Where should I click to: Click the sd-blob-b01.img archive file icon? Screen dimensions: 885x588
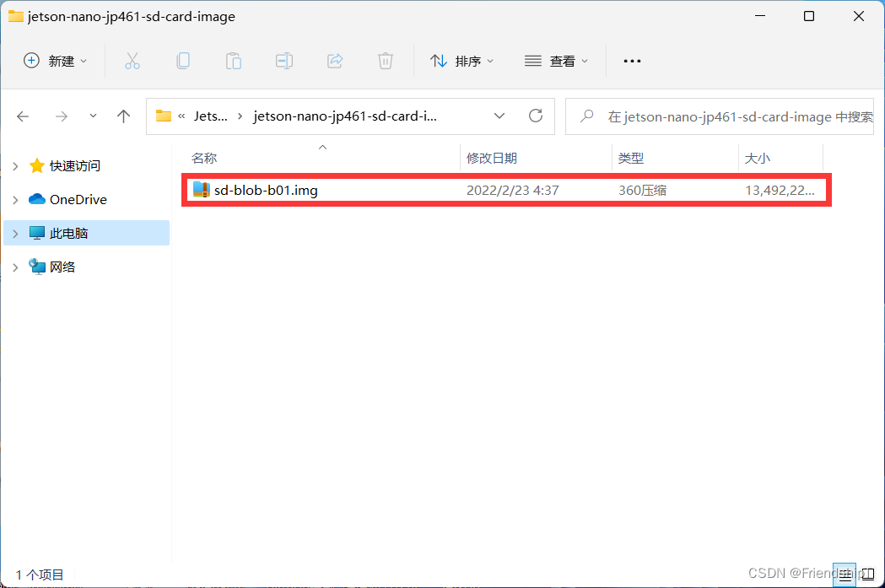[x=201, y=190]
